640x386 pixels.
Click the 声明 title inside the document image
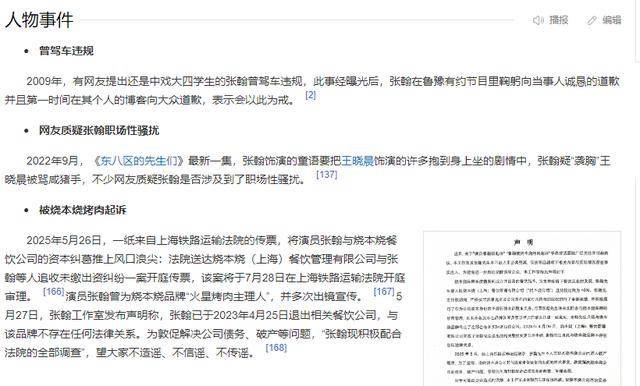pyautogui.click(x=523, y=242)
